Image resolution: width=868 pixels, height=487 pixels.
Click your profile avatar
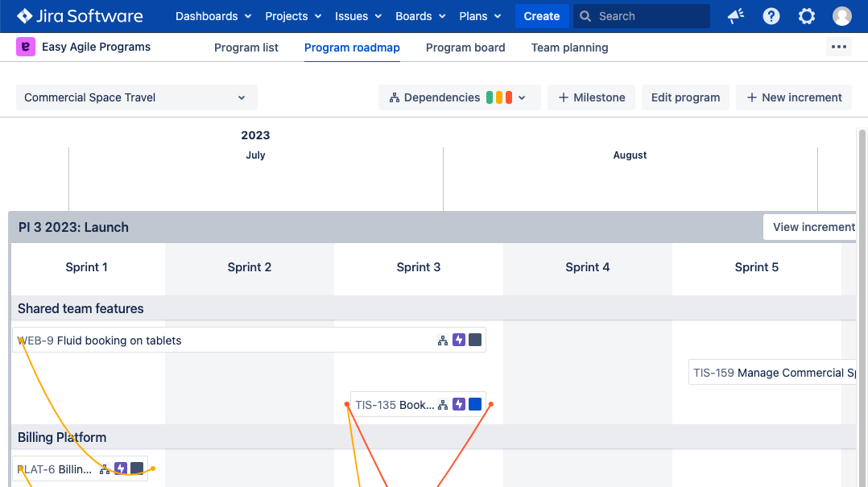(x=841, y=16)
